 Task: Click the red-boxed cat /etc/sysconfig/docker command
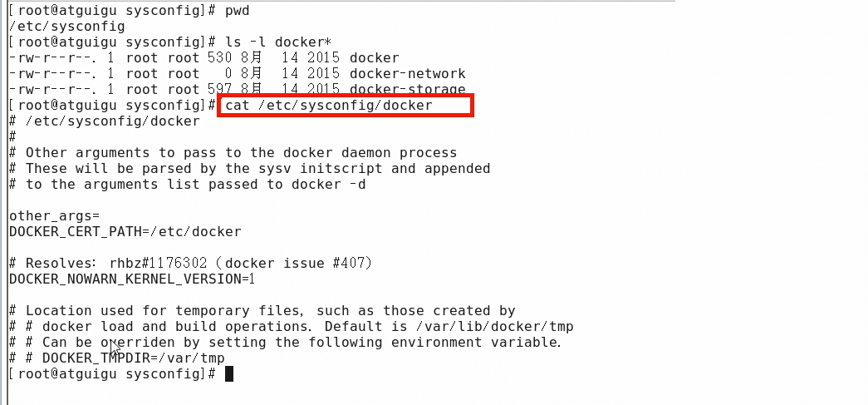click(329, 106)
